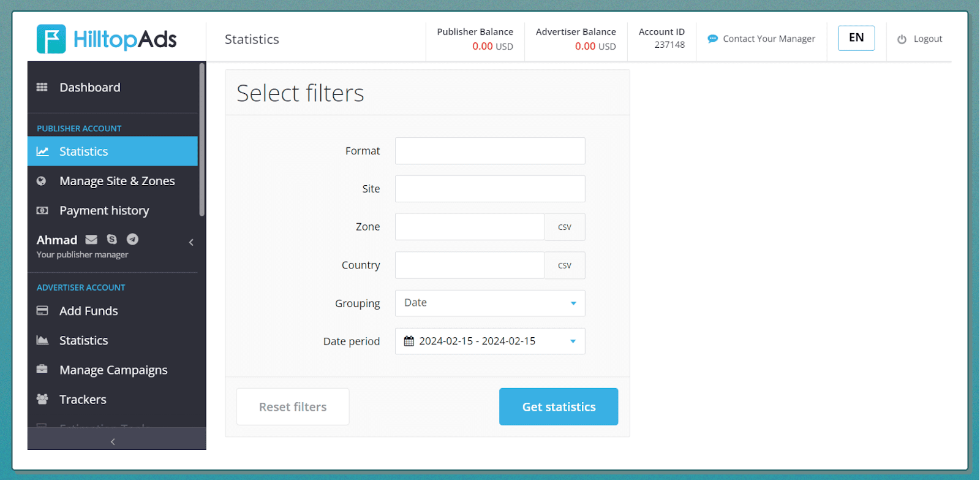Click the Reset filters button

point(293,406)
